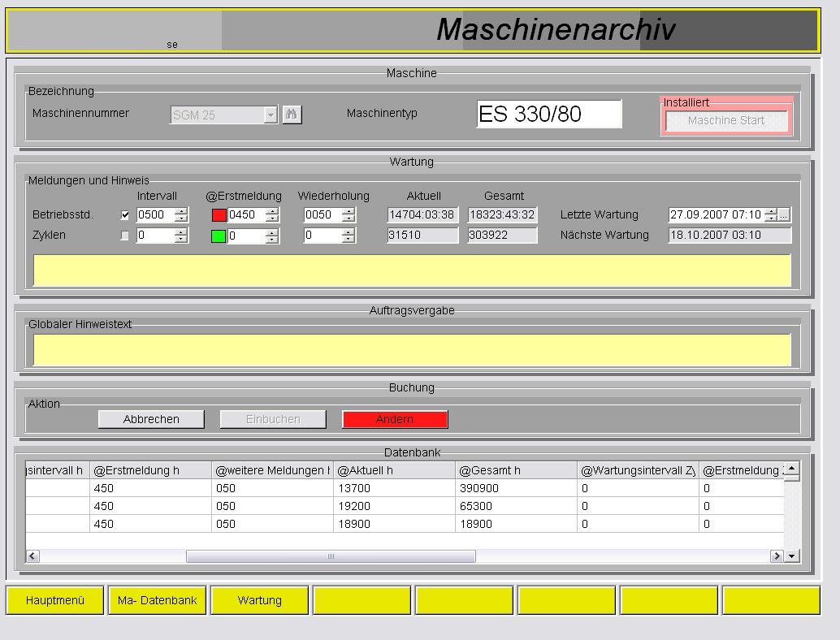Click the Letzte Wartung date field
This screenshot has width=840, height=640.
click(717, 214)
